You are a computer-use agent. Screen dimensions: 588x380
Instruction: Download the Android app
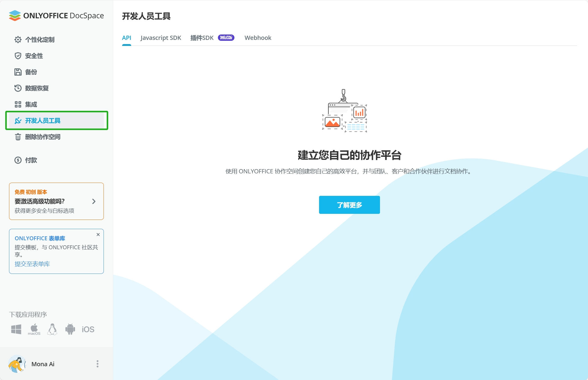tap(70, 329)
